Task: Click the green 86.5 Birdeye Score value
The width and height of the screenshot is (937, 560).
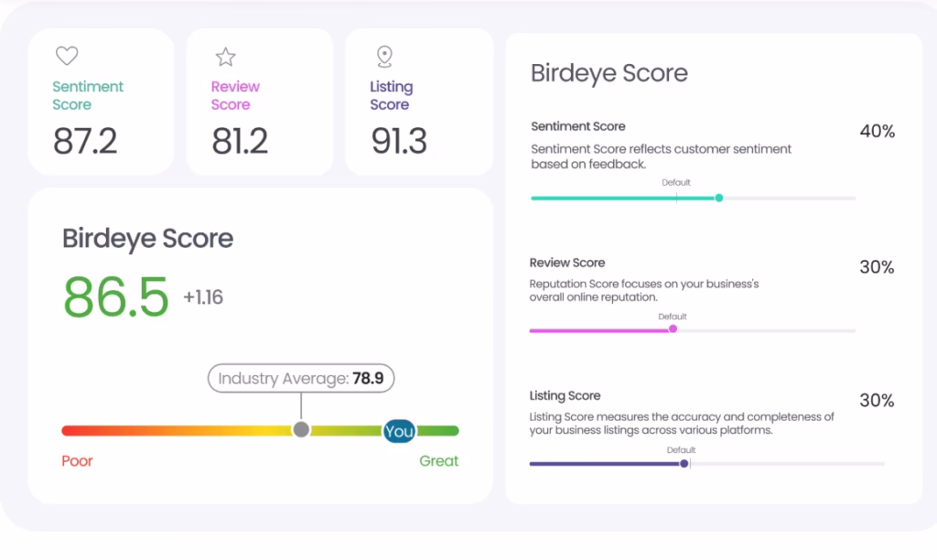Action: pyautogui.click(x=116, y=297)
